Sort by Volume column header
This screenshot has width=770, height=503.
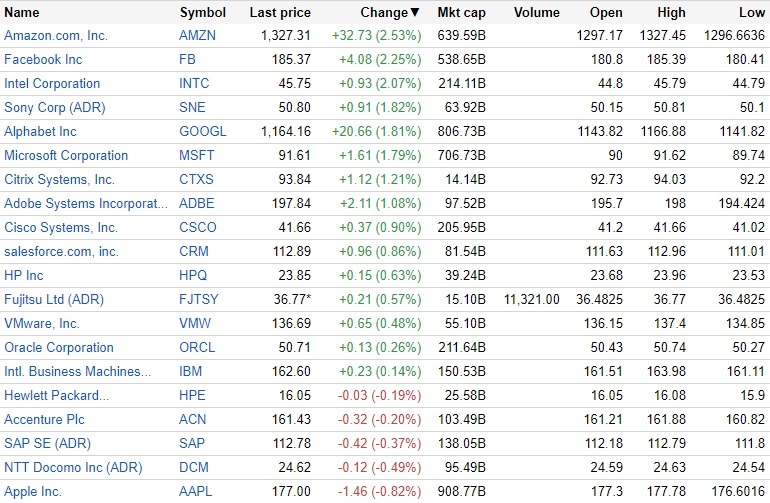tap(537, 13)
